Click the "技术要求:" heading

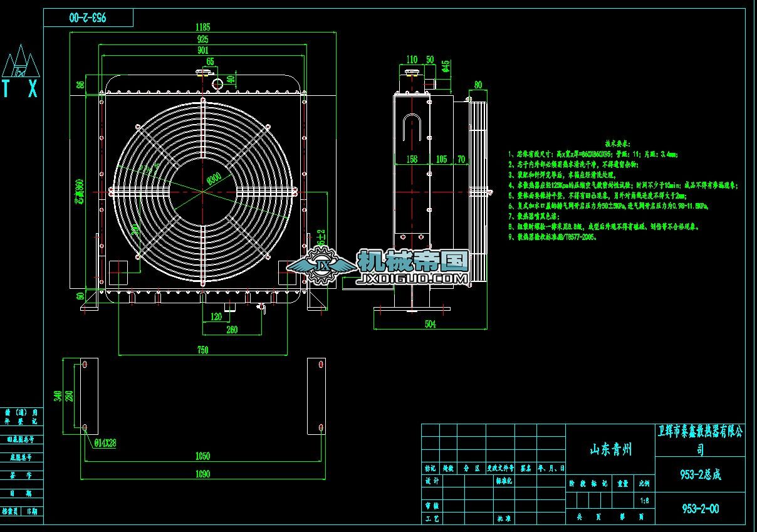[x=617, y=143]
